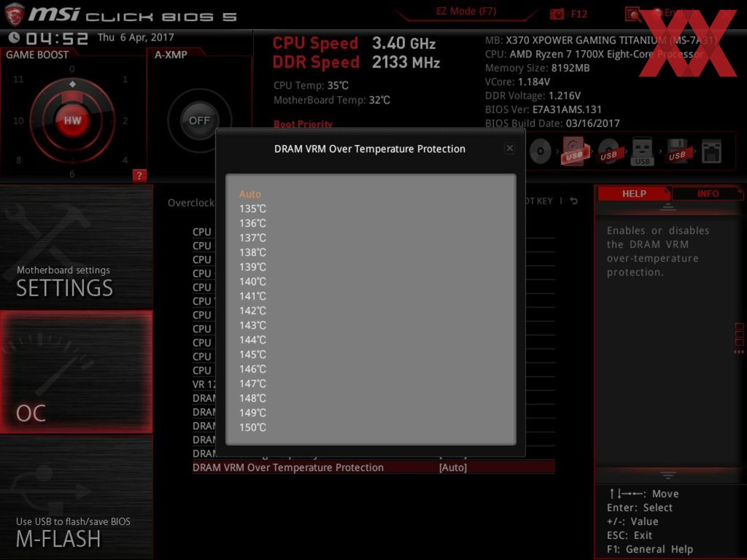Screen dimensions: 747x560
Task: Choose 143°C from the list
Action: tap(253, 326)
